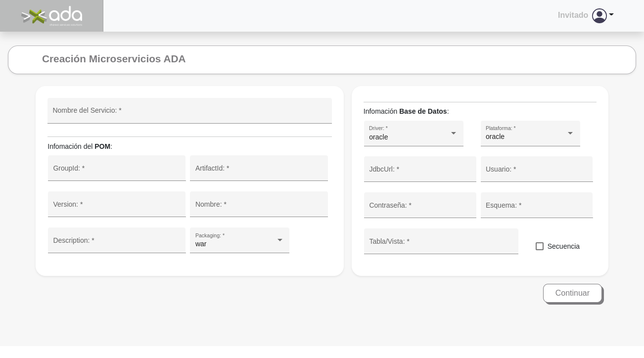Click into the Version field
The height and width of the screenshot is (358, 644).
click(x=117, y=205)
